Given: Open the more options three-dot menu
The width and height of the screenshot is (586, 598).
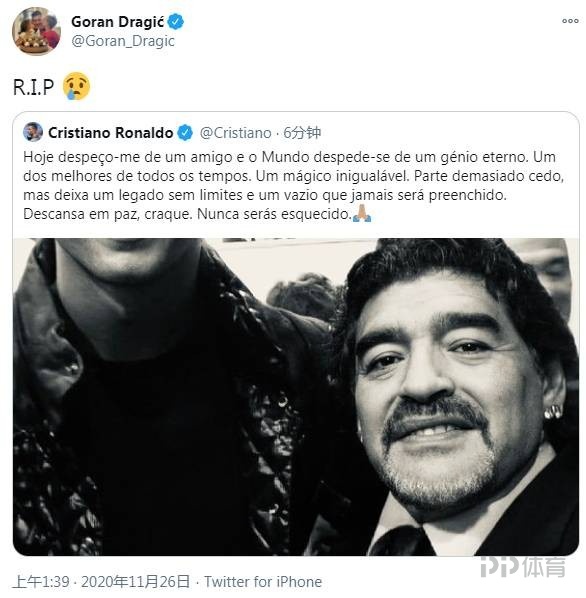Looking at the screenshot, I should pos(570,21).
